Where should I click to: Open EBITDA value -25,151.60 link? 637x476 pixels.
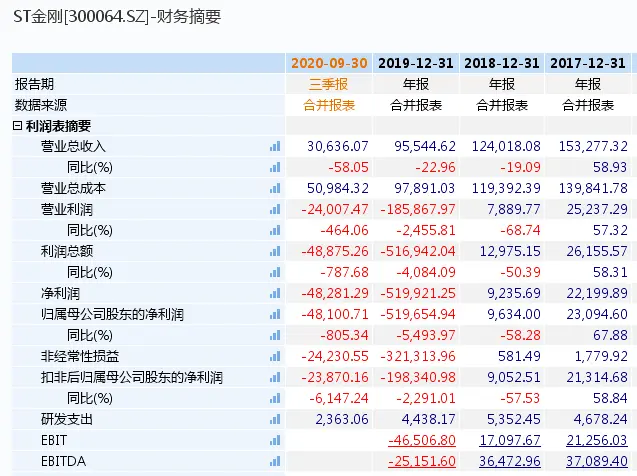pyautogui.click(x=422, y=461)
